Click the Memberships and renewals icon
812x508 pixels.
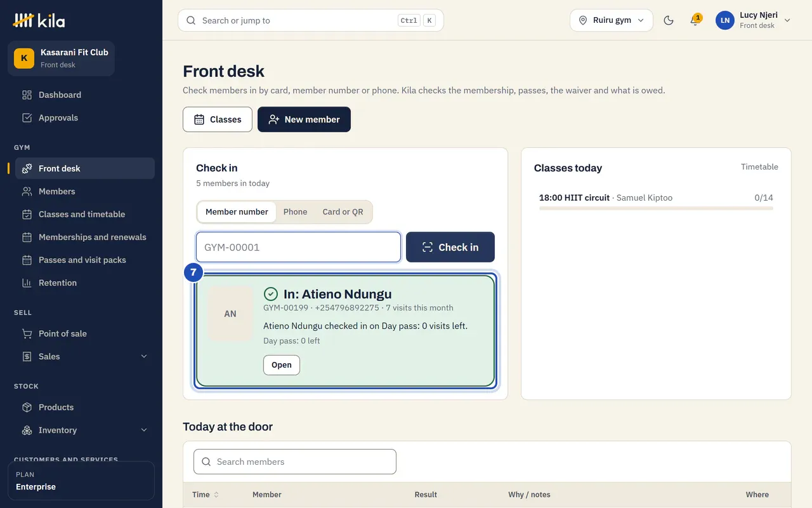[x=27, y=237]
